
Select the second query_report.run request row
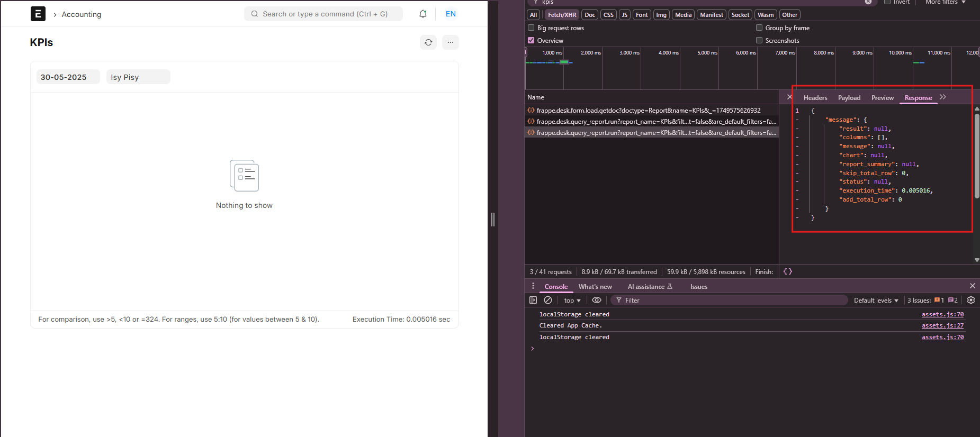[651, 122]
